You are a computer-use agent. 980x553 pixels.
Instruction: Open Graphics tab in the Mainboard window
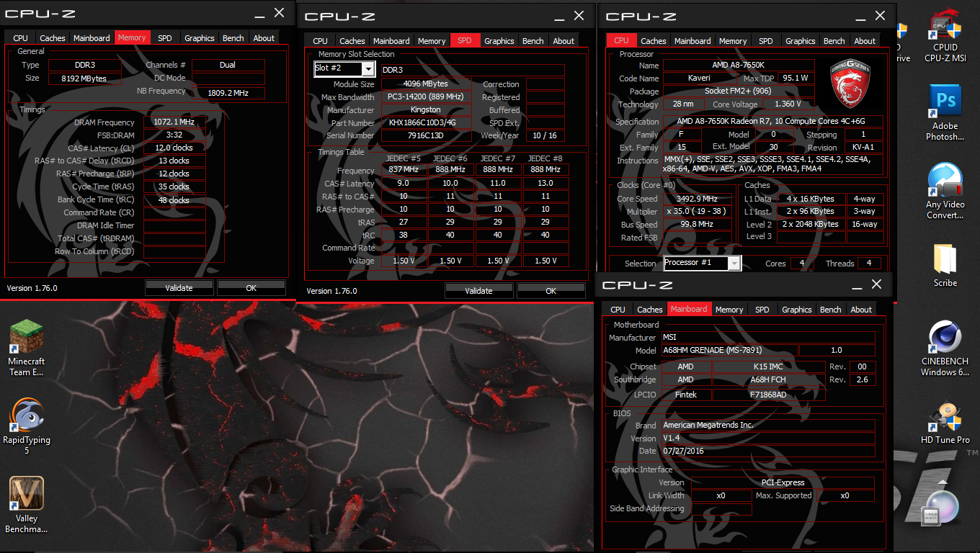pyautogui.click(x=797, y=310)
